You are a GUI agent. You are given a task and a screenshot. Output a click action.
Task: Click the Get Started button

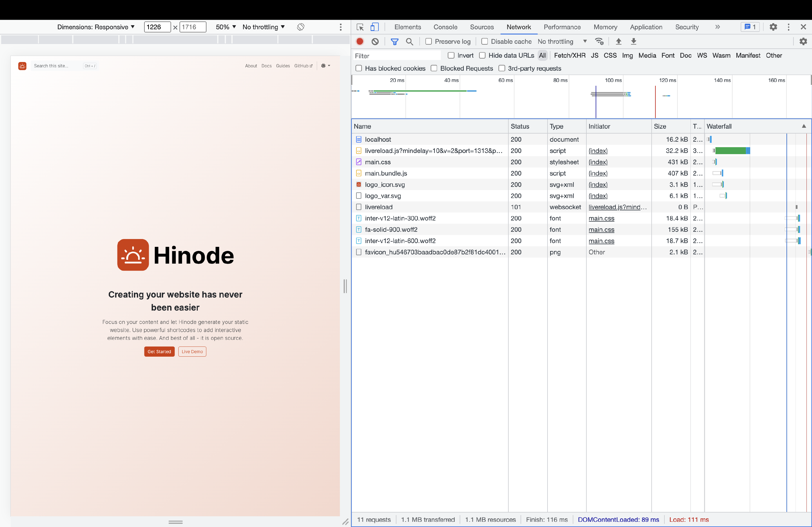pyautogui.click(x=160, y=351)
